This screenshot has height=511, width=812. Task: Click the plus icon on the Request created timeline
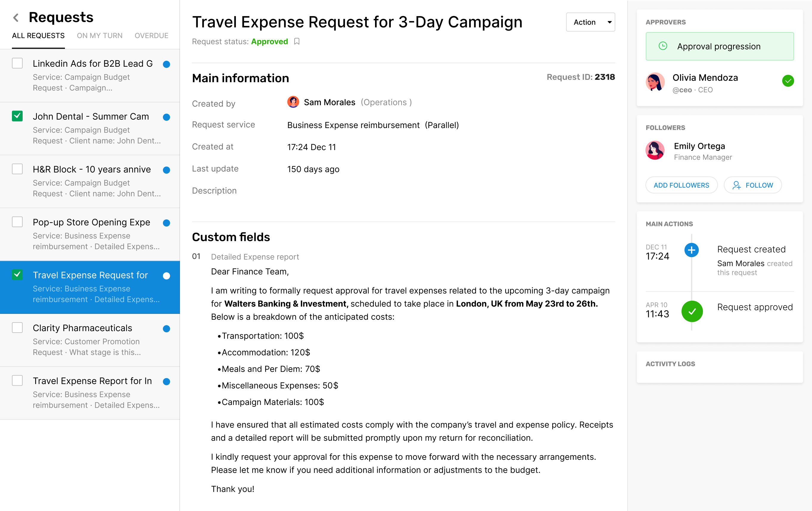click(692, 250)
